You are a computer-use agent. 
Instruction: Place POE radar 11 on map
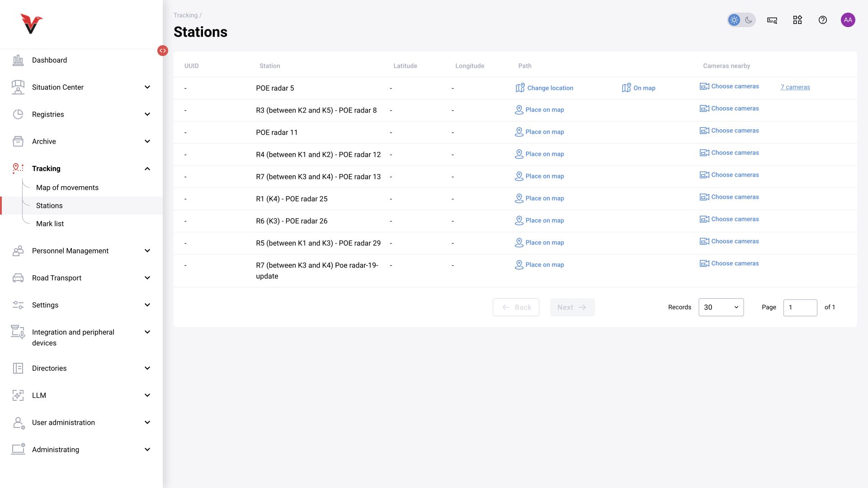coord(539,132)
